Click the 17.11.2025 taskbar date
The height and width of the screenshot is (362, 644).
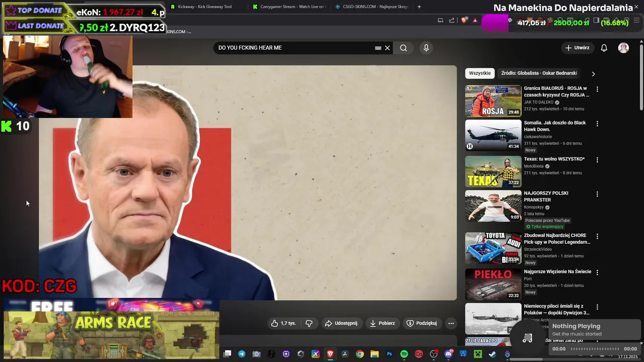627,356
